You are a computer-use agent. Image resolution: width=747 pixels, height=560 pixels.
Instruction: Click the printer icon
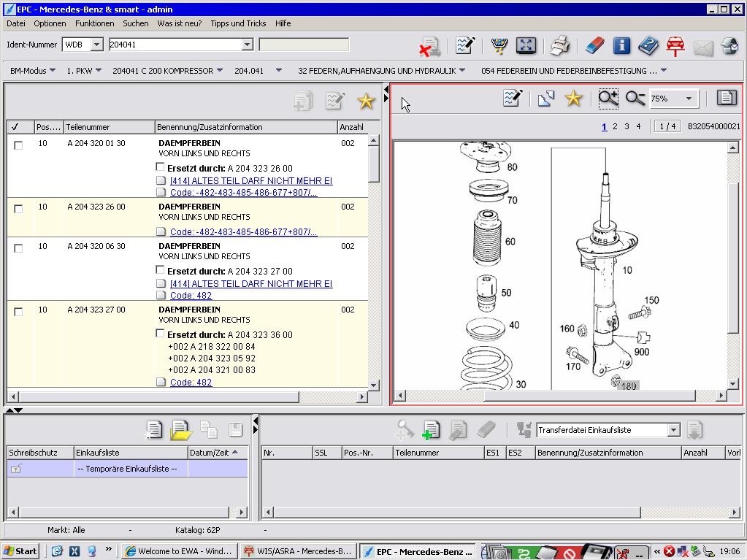(560, 46)
